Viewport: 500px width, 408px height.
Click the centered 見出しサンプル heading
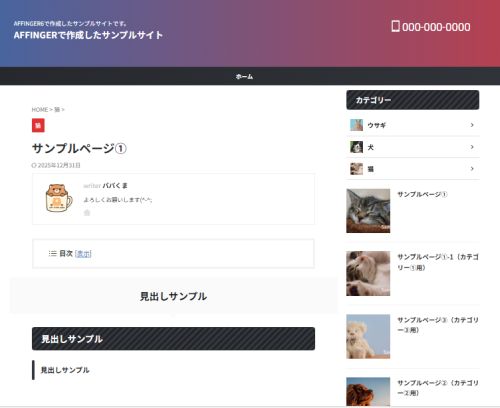tap(173, 296)
